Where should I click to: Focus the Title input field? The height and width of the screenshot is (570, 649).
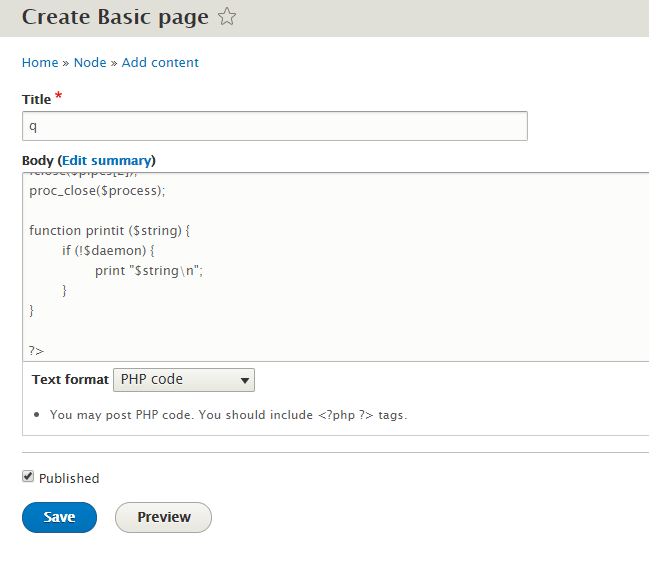click(x=275, y=126)
